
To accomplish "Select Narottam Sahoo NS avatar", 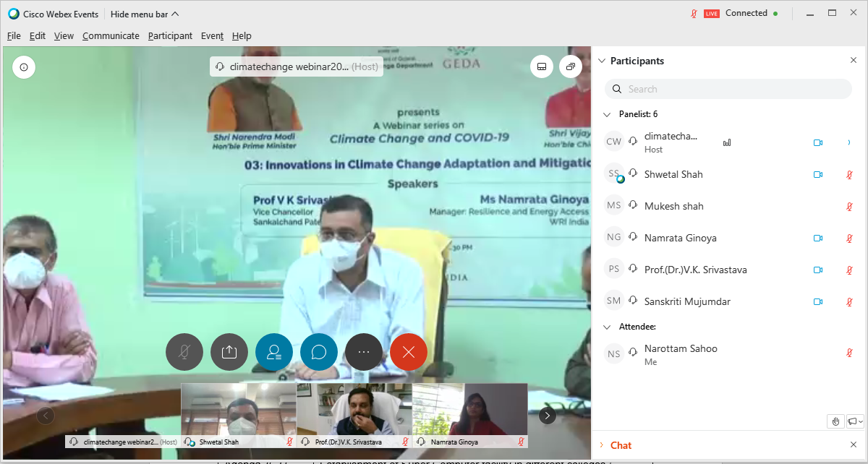I will point(614,353).
